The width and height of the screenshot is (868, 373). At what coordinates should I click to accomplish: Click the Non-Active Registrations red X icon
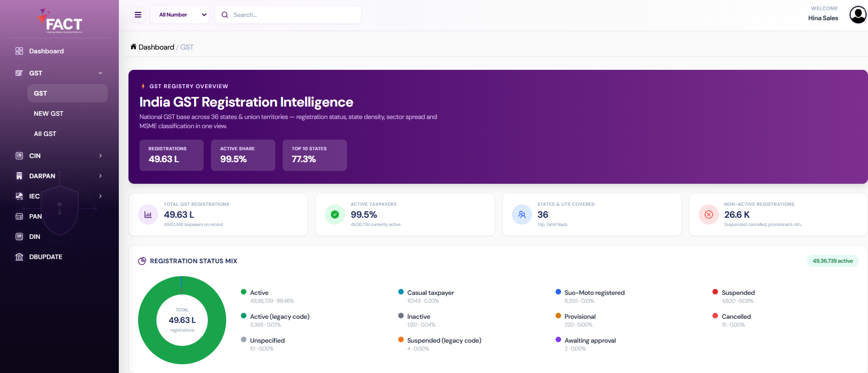coord(709,215)
